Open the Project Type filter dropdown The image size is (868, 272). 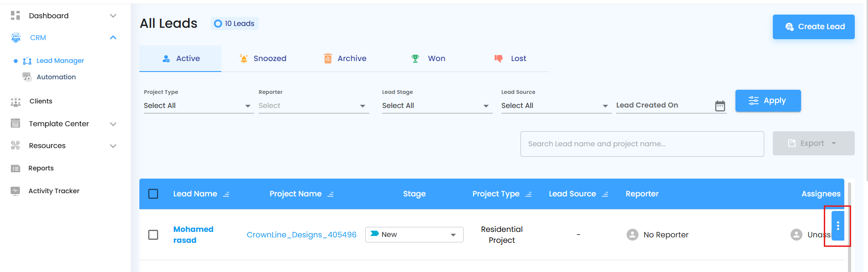click(x=199, y=106)
